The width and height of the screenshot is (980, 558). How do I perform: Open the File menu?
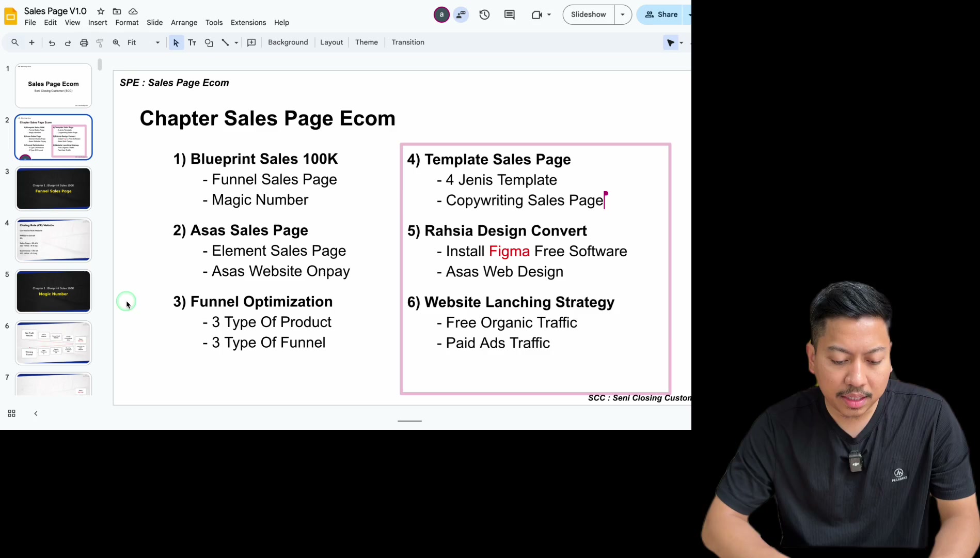pyautogui.click(x=30, y=23)
